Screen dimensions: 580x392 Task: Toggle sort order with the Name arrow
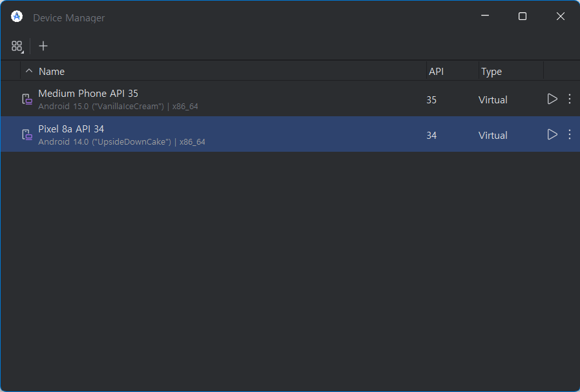coord(29,70)
